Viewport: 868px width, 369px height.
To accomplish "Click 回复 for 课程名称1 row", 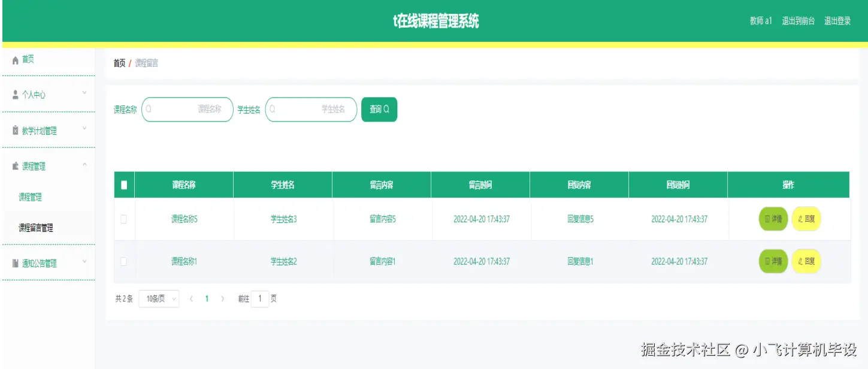I will 806,261.
